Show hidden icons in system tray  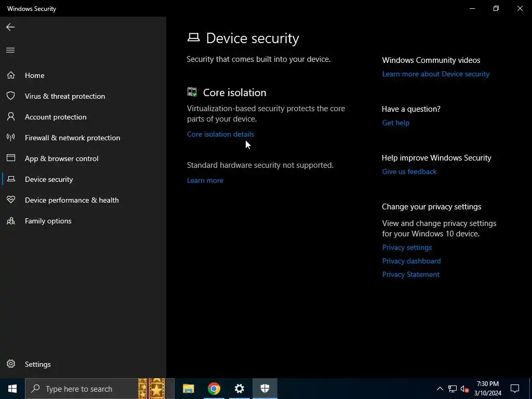pos(440,389)
